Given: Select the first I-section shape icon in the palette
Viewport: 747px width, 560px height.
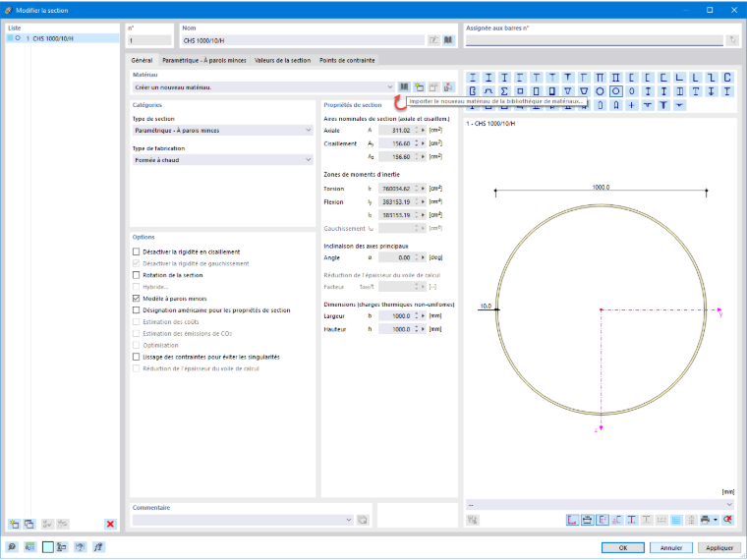Looking at the screenshot, I should tap(473, 78).
